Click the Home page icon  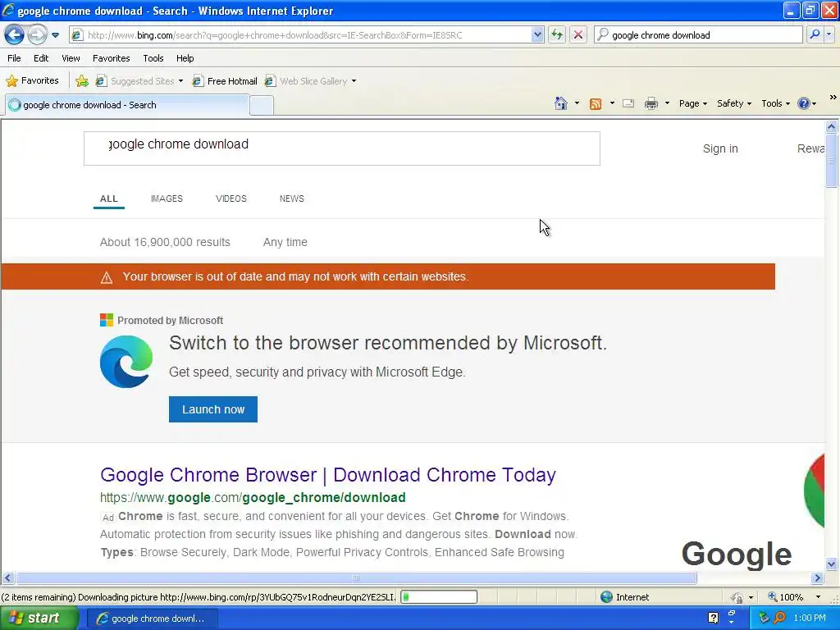[561, 103]
